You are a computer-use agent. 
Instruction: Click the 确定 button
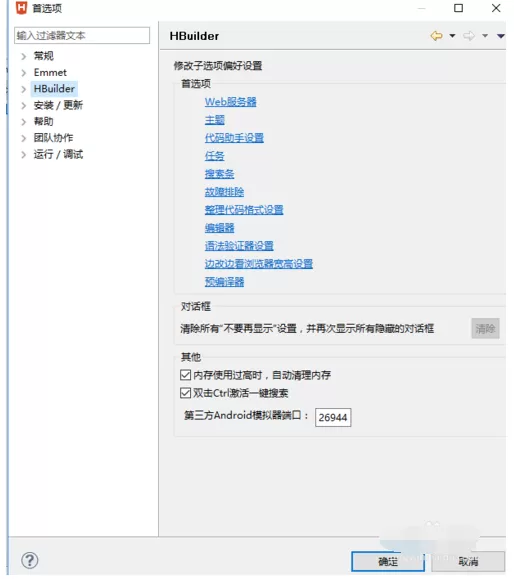pyautogui.click(x=388, y=562)
